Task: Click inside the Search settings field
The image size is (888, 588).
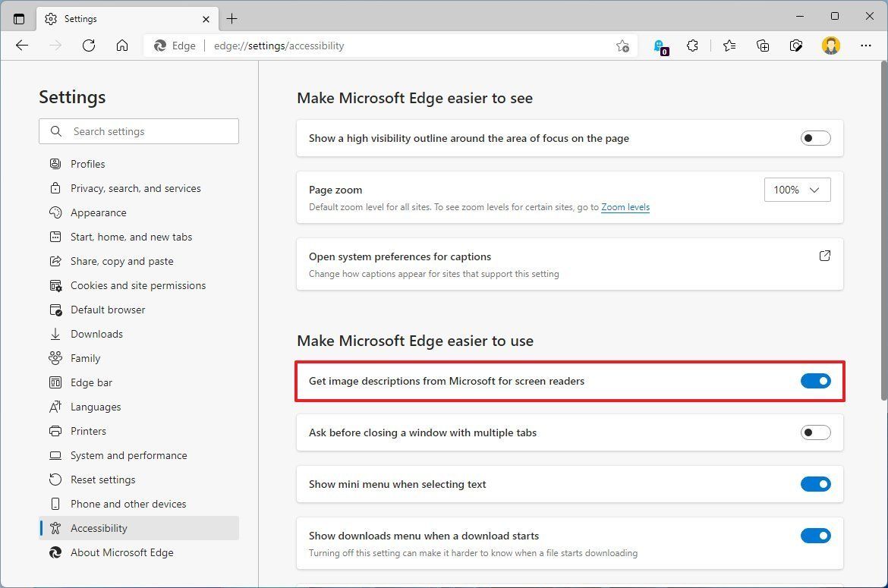Action: point(139,131)
